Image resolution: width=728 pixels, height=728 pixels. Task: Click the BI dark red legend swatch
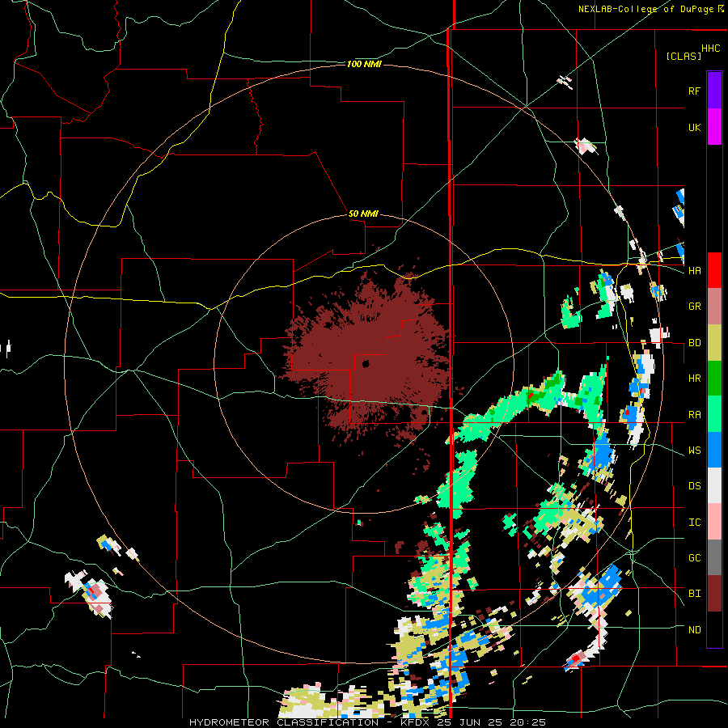point(714,594)
